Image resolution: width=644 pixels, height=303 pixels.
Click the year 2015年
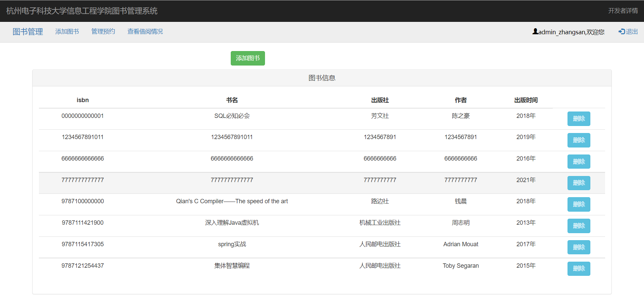pyautogui.click(x=526, y=266)
